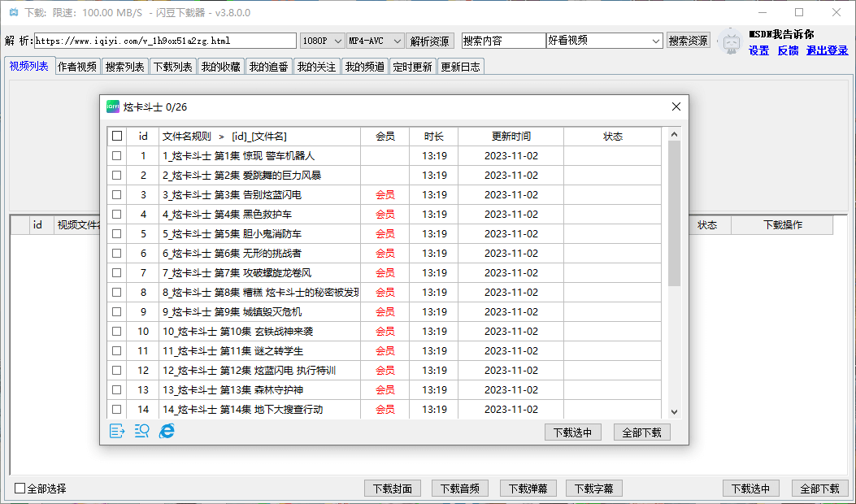The width and height of the screenshot is (856, 504).
Task: Open in browser via Internet Explorer icon
Action: point(167,431)
